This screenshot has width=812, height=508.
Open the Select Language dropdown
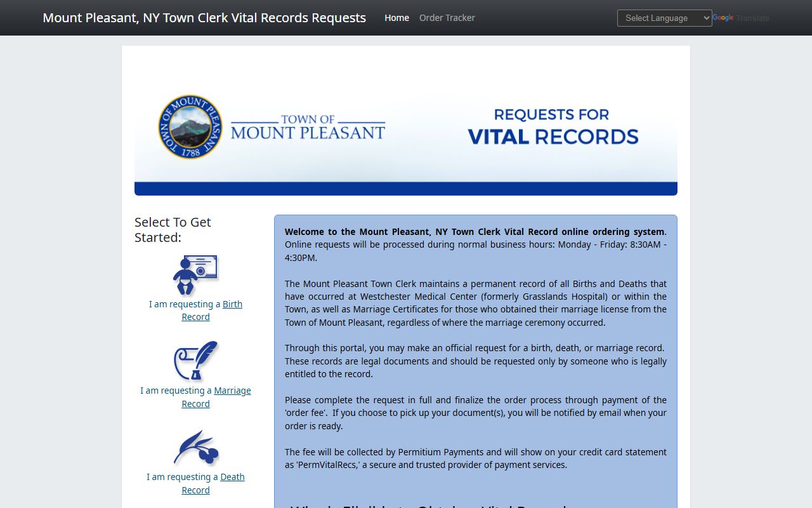coord(665,18)
